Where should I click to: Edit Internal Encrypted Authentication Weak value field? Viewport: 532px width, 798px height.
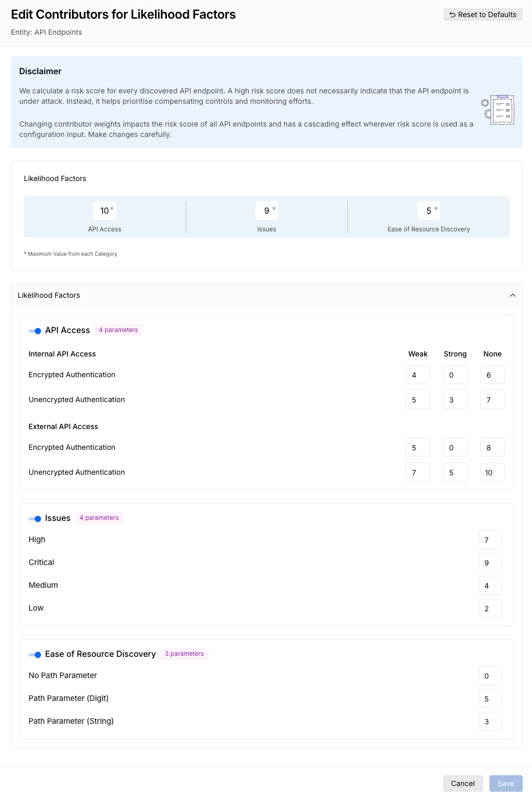click(417, 375)
